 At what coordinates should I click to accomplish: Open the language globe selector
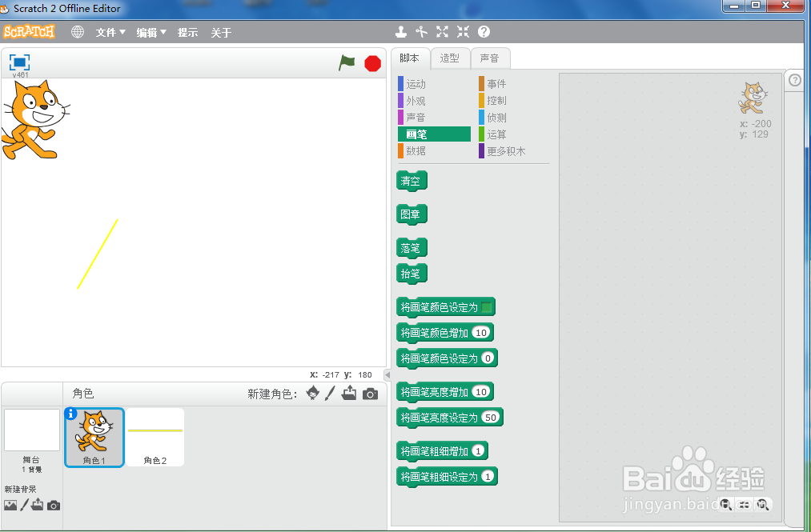[77, 32]
